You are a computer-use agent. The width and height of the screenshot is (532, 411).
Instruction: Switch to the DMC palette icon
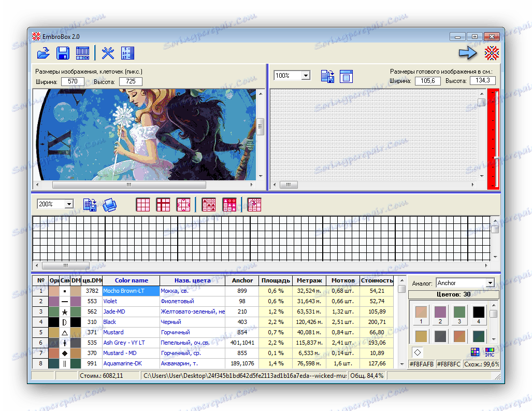(490, 352)
